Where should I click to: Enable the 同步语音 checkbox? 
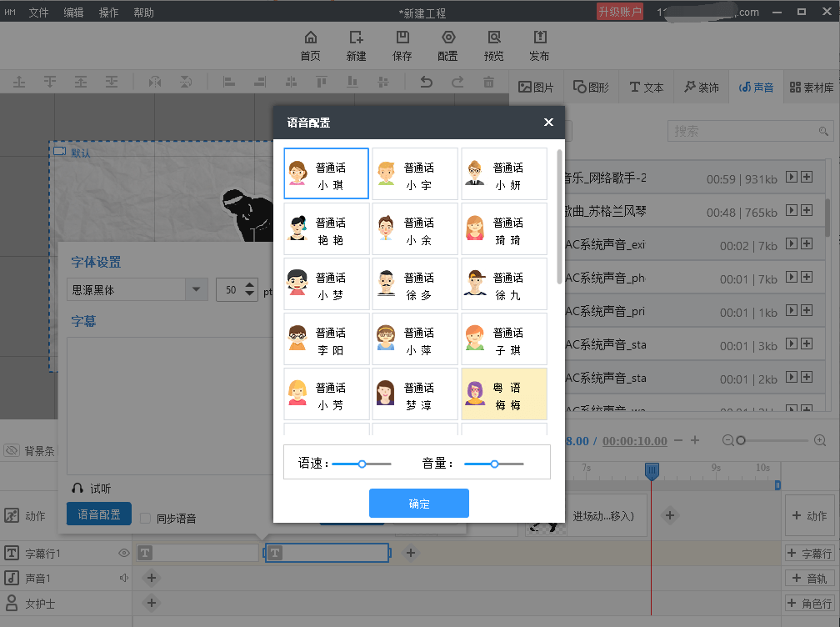tap(146, 518)
